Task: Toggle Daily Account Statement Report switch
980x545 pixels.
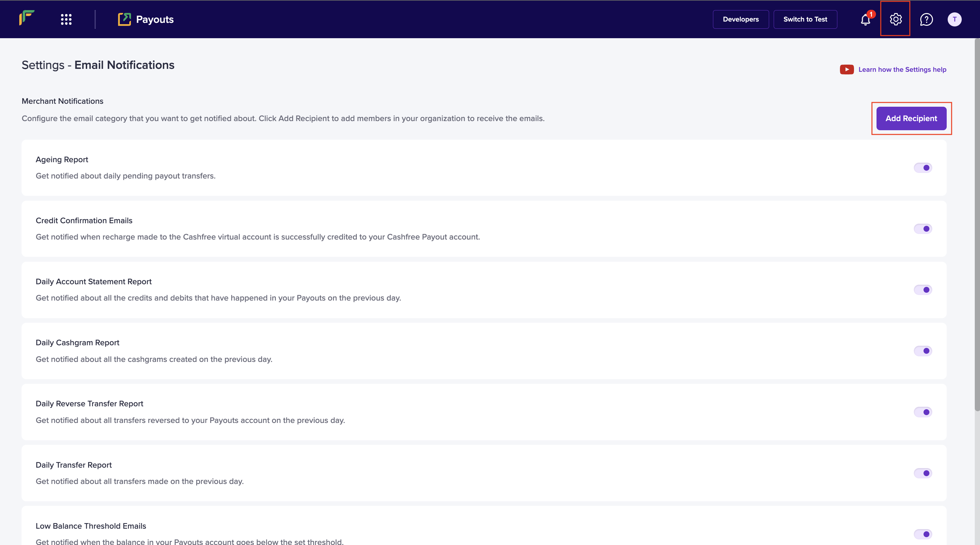Action: point(923,290)
